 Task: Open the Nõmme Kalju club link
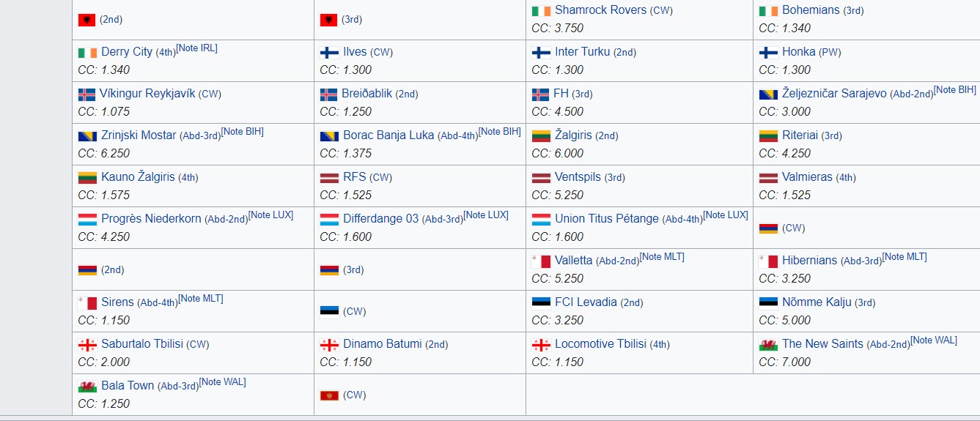click(817, 302)
